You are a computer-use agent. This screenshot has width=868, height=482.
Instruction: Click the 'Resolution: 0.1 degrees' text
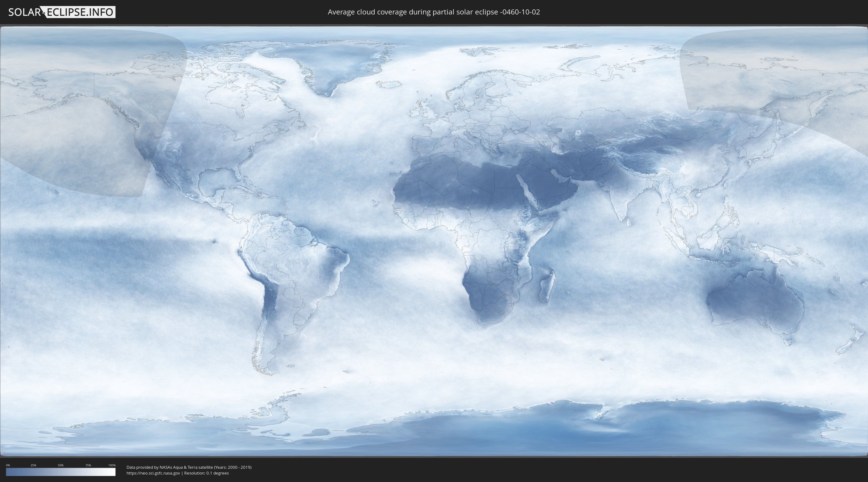[206, 473]
